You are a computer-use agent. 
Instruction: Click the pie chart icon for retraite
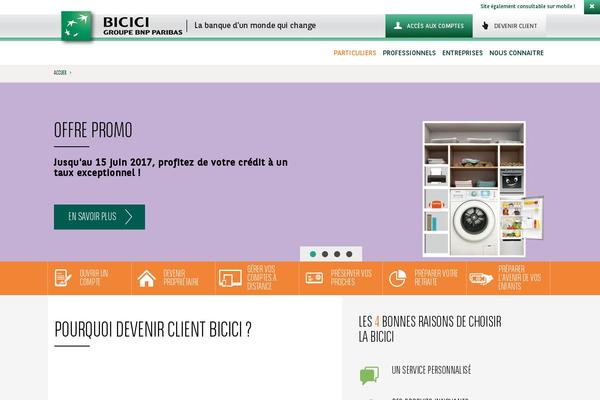(398, 278)
